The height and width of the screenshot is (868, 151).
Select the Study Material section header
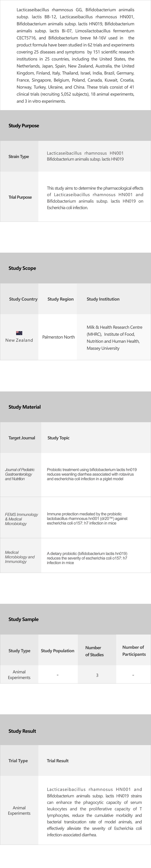click(x=25, y=407)
